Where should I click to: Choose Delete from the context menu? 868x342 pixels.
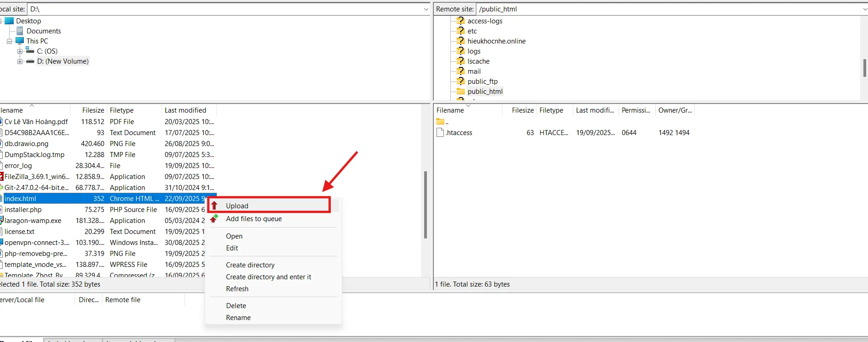236,305
